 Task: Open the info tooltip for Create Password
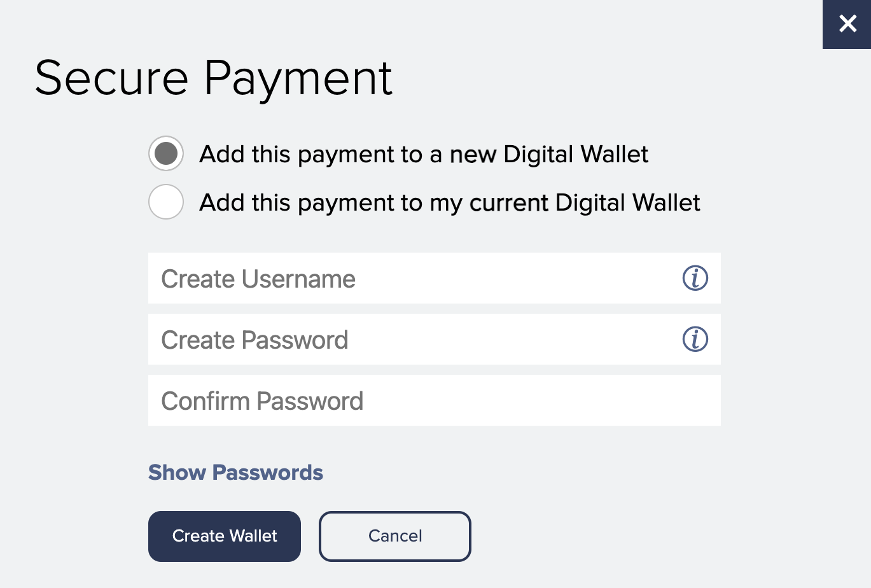click(x=695, y=339)
